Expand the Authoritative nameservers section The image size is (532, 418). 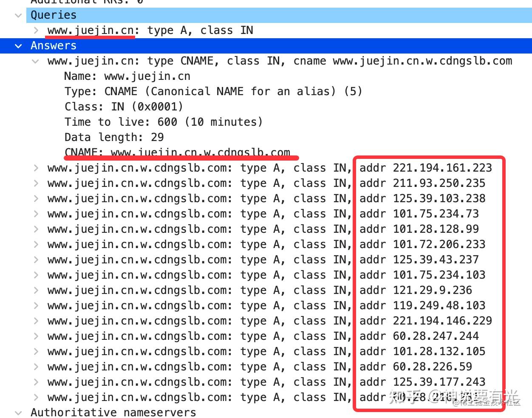(18, 412)
